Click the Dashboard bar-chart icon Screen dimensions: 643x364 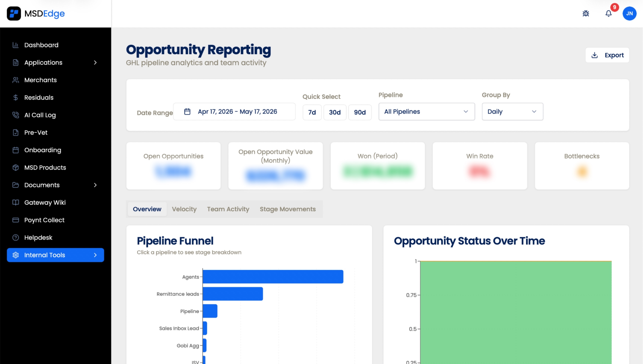[x=16, y=45]
